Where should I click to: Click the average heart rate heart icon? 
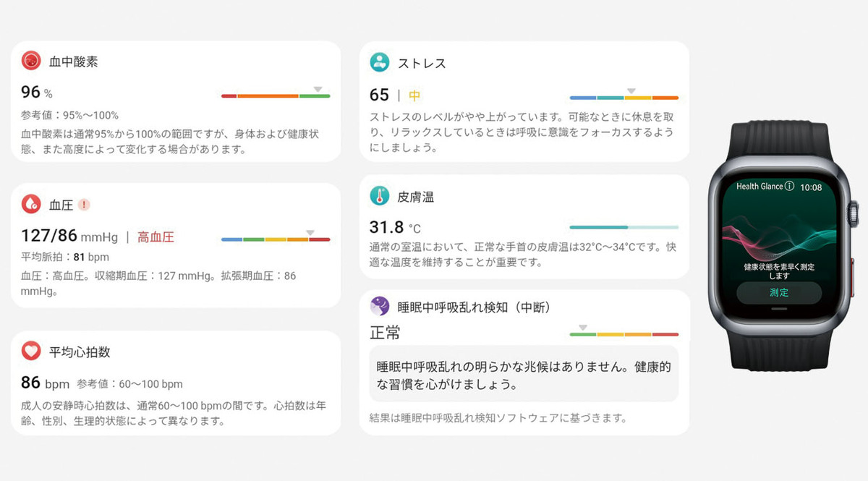31,352
